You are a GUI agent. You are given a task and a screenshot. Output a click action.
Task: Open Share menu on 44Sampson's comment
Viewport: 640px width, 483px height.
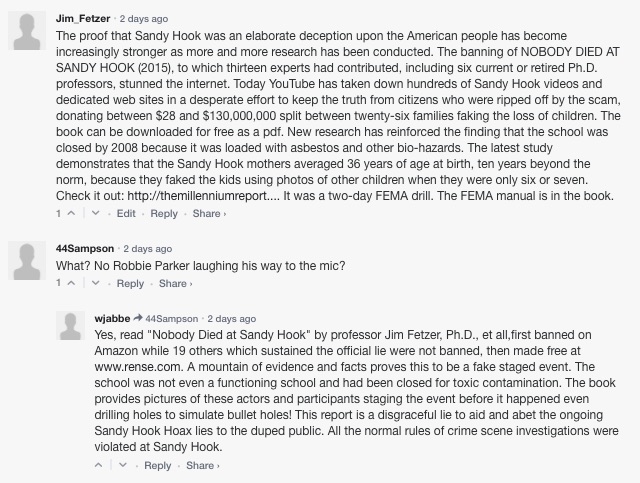[175, 284]
